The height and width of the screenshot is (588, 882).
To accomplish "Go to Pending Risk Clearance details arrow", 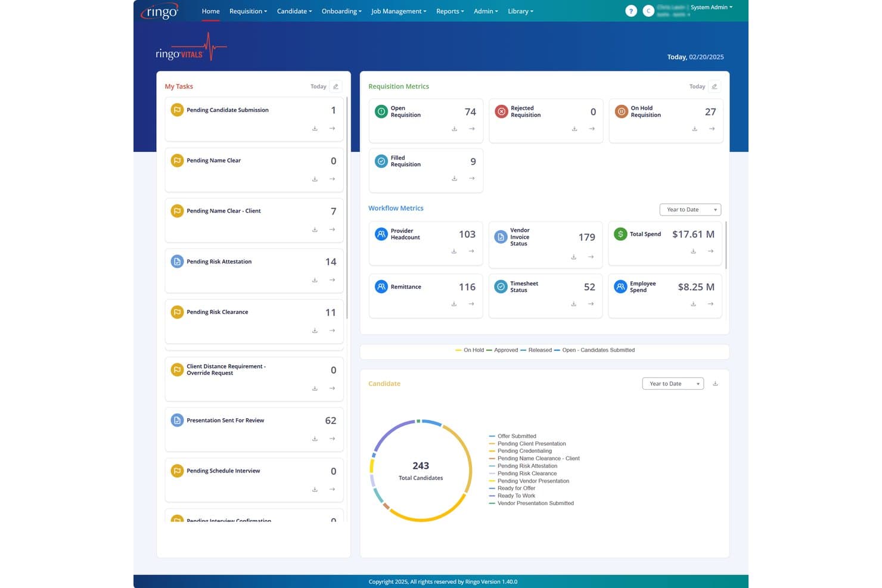I will pyautogui.click(x=332, y=331).
